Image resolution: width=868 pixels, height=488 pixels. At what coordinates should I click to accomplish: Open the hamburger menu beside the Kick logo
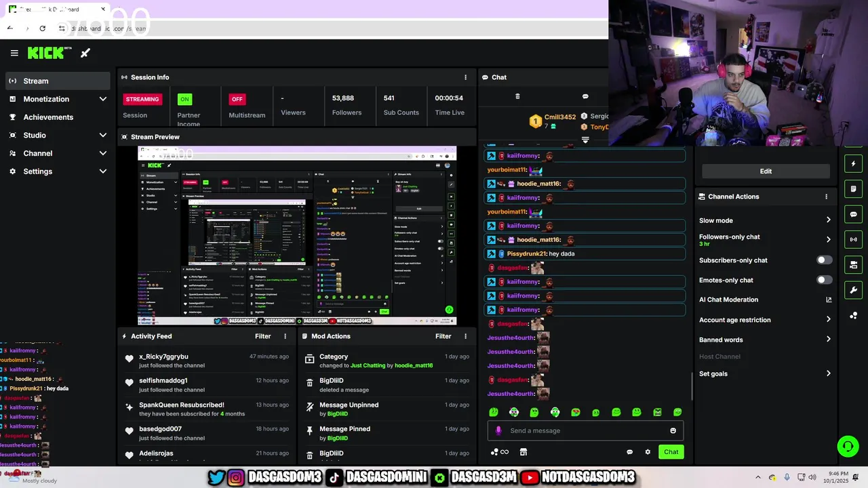[14, 53]
